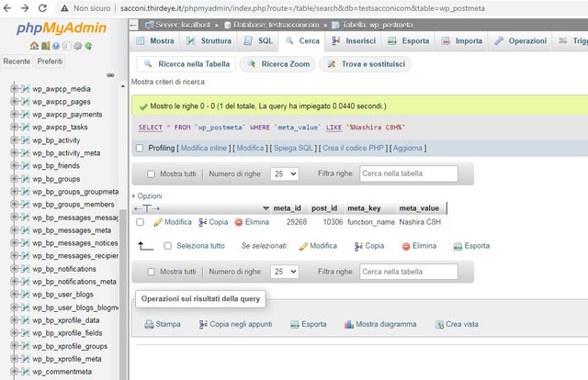The height and width of the screenshot is (380, 588).
Task: Open the lower Numero di righe dropdown
Action: click(x=285, y=272)
